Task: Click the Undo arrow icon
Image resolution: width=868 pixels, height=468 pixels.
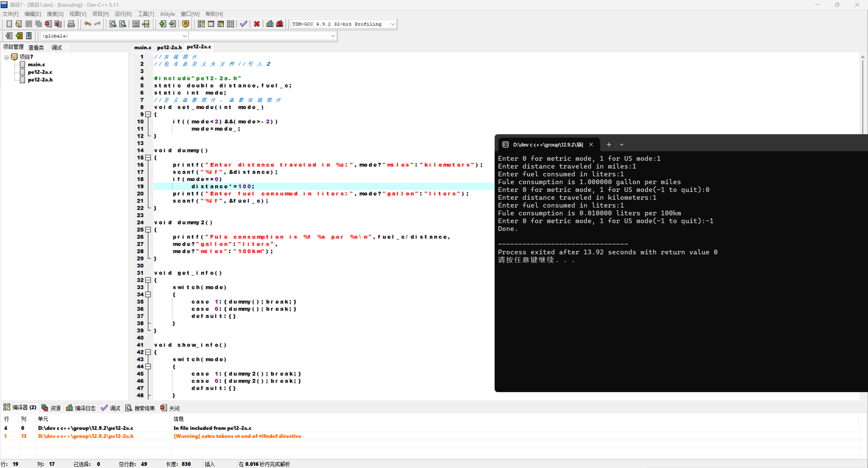Action: pyautogui.click(x=87, y=24)
